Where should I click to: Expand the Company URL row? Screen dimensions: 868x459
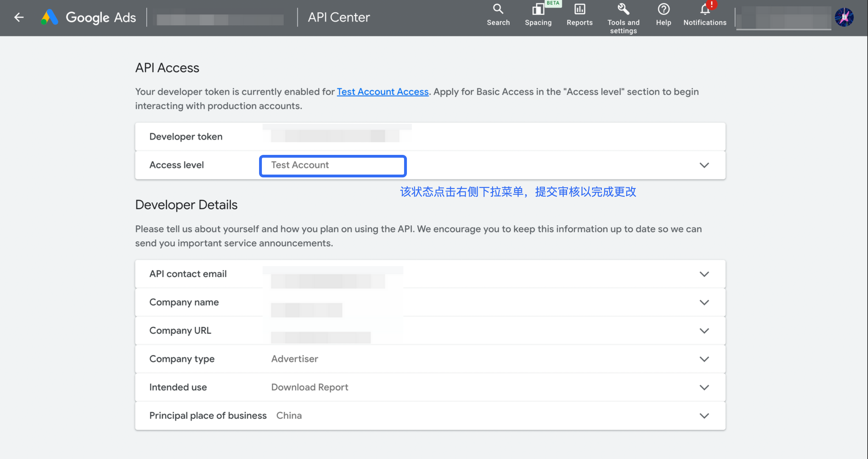click(x=704, y=331)
